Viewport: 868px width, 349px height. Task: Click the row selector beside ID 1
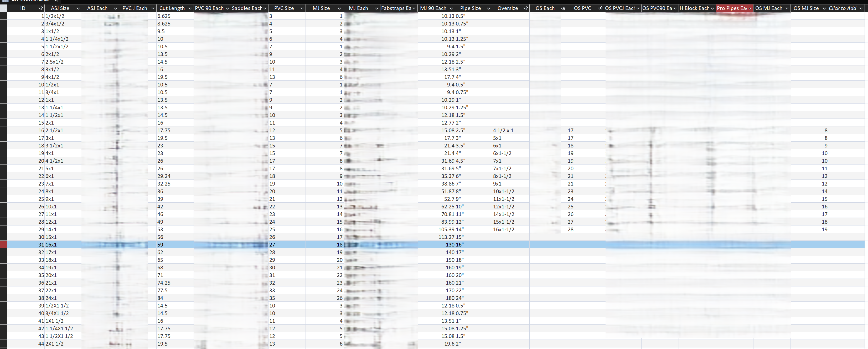[3, 16]
